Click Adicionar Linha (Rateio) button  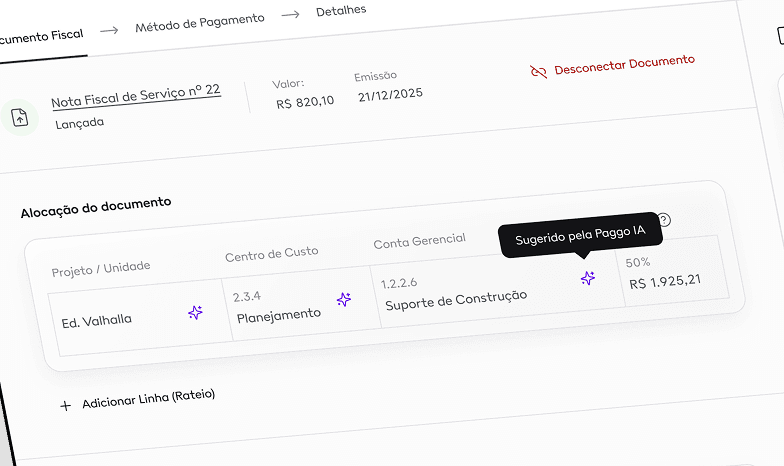coord(138,400)
